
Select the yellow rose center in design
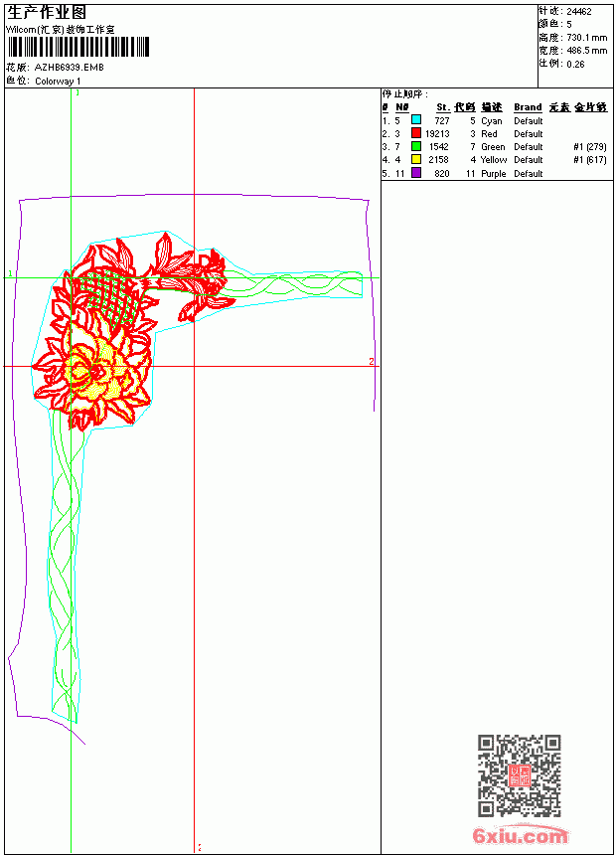(96, 373)
